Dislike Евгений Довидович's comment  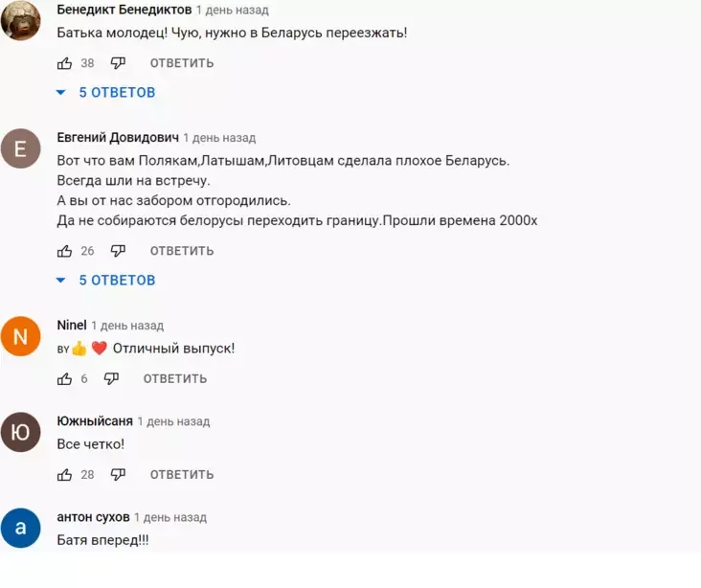(x=118, y=251)
